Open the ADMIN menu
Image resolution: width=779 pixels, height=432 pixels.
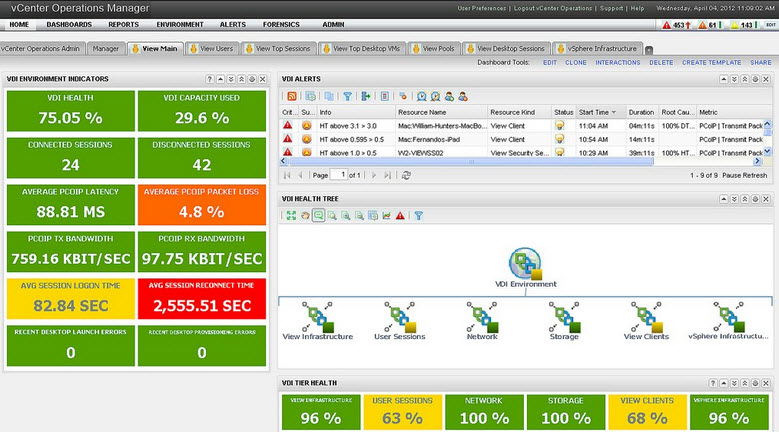coord(333,24)
